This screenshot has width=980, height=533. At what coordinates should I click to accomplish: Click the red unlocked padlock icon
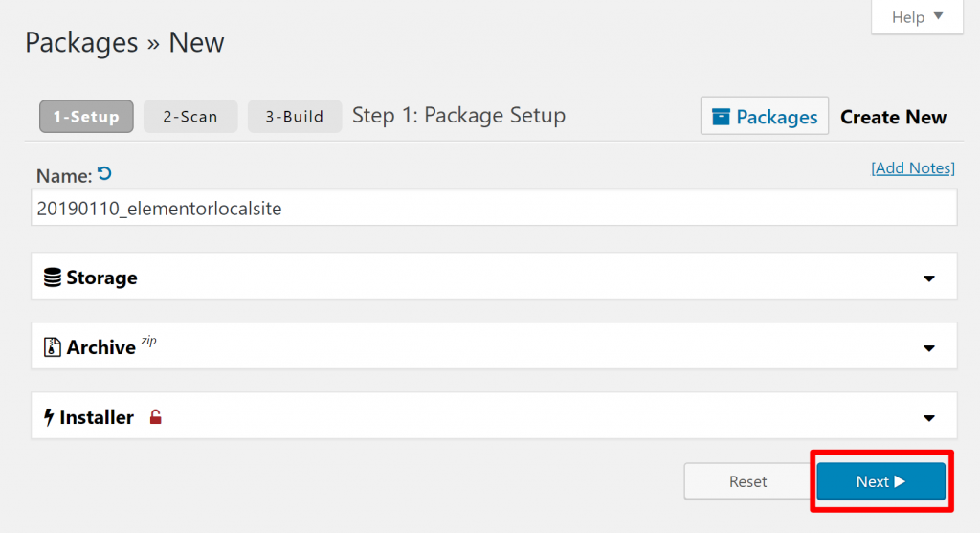155,417
